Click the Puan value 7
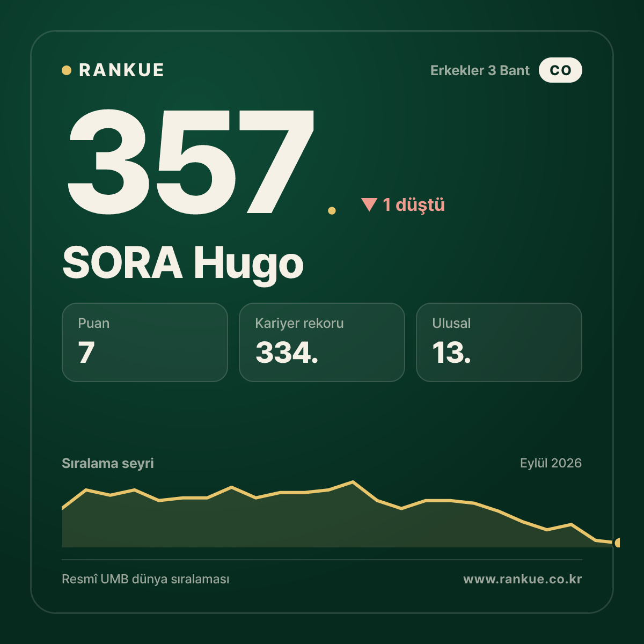The width and height of the screenshot is (644, 644). point(86,353)
